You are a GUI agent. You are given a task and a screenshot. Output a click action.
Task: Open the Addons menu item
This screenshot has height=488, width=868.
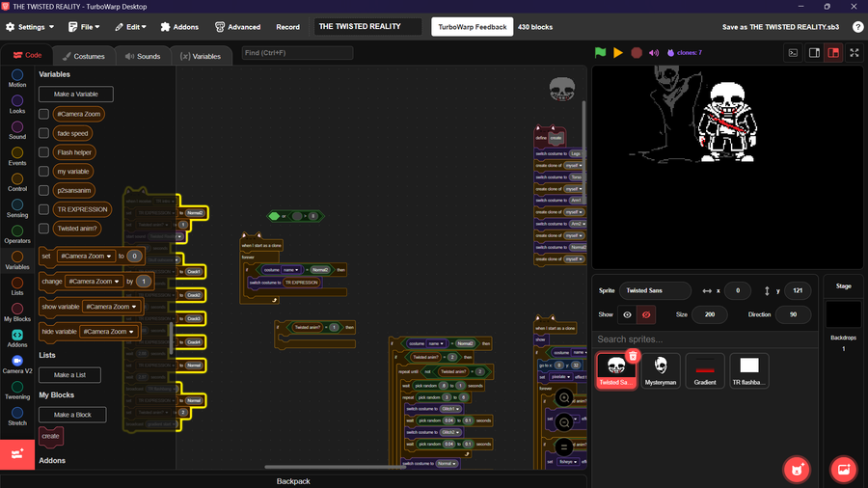click(179, 27)
